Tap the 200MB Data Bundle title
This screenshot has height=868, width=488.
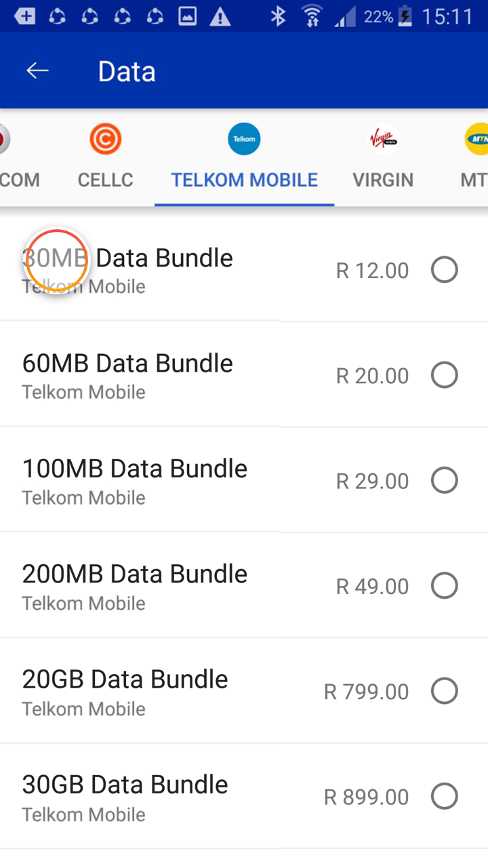click(135, 574)
